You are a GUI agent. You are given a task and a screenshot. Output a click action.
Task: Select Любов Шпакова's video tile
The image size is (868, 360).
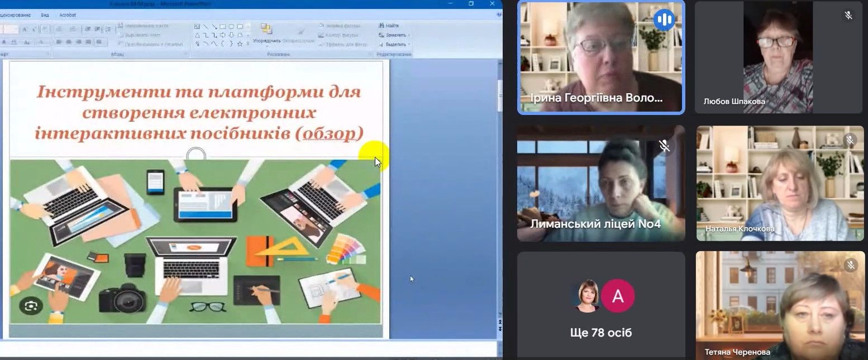click(x=779, y=57)
